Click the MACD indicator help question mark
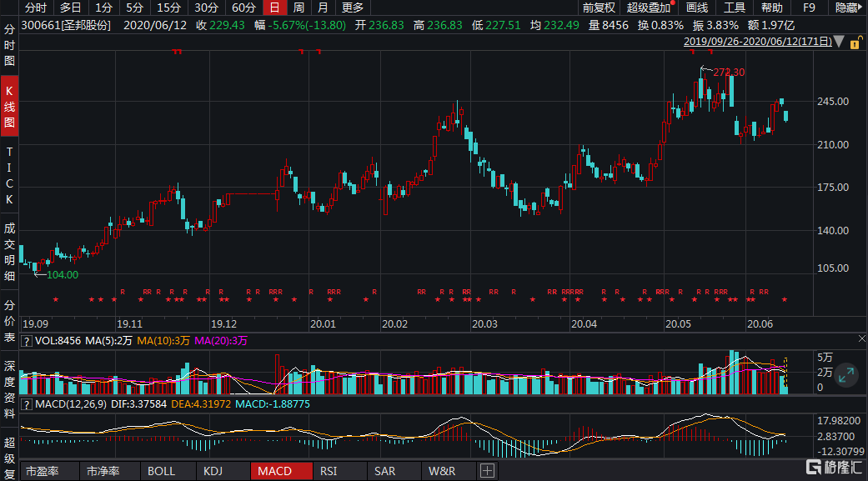 point(26,404)
